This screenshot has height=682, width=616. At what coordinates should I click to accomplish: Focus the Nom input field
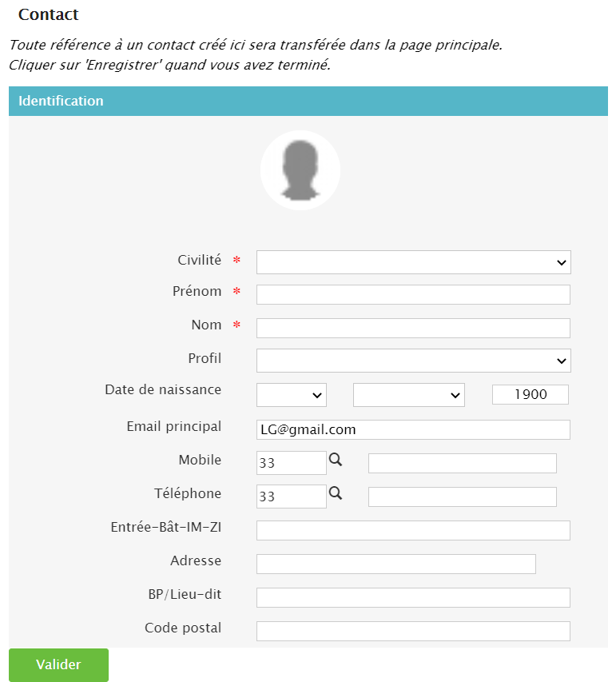point(413,328)
